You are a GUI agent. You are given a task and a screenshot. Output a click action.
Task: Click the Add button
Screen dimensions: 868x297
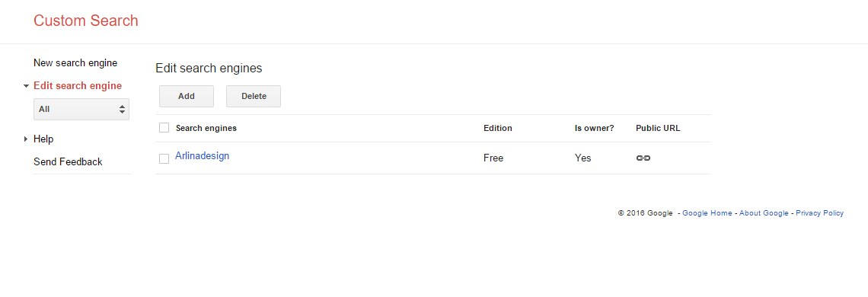[x=187, y=97]
